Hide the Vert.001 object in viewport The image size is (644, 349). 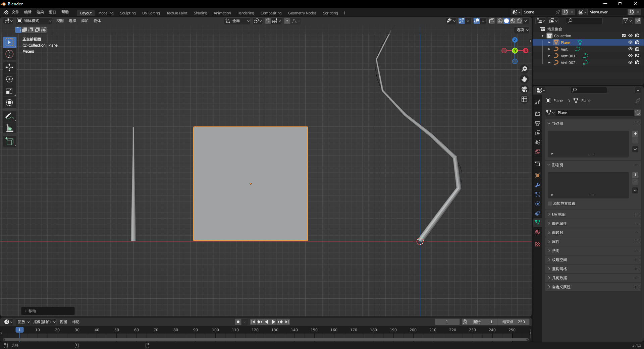click(630, 56)
